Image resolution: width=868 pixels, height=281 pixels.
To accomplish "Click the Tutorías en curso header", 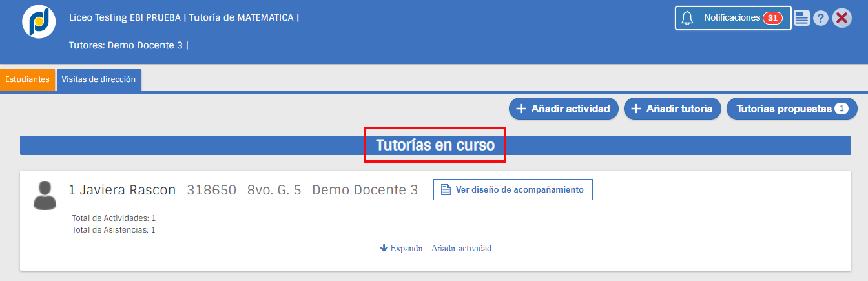I will pyautogui.click(x=435, y=145).
